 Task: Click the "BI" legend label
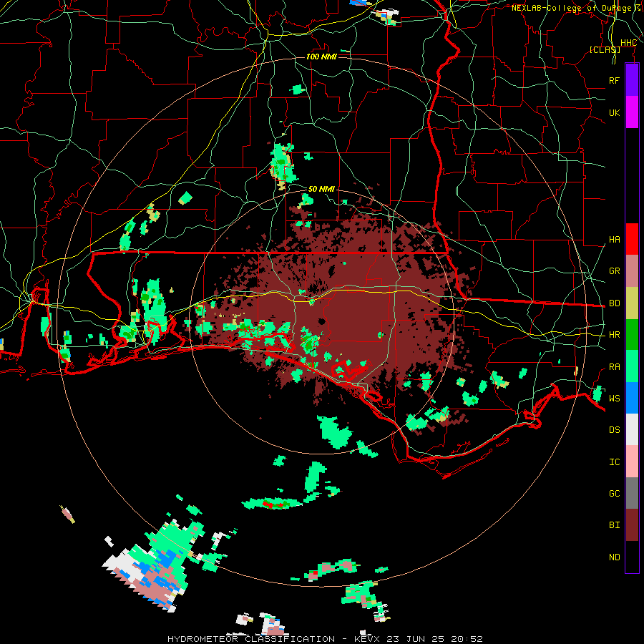(614, 525)
